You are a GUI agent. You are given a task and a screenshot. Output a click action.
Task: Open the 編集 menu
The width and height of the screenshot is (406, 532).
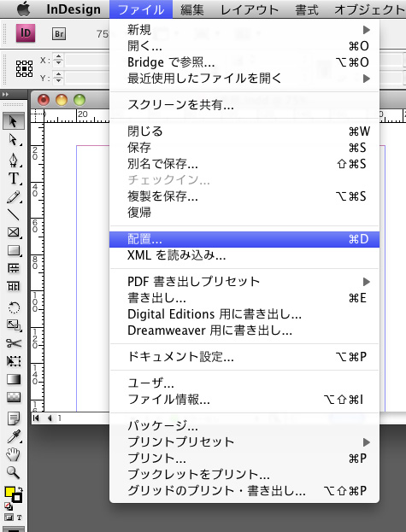coord(192,9)
